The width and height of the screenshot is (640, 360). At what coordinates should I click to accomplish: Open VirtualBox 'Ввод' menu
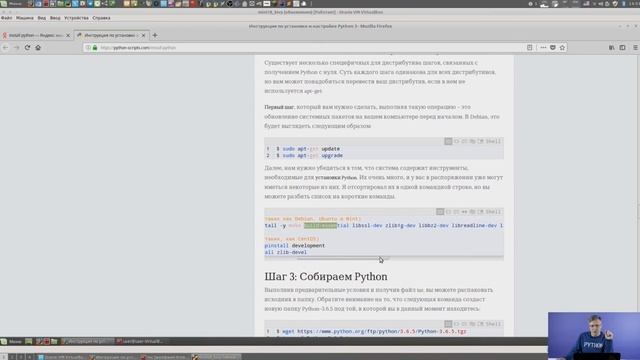point(55,18)
